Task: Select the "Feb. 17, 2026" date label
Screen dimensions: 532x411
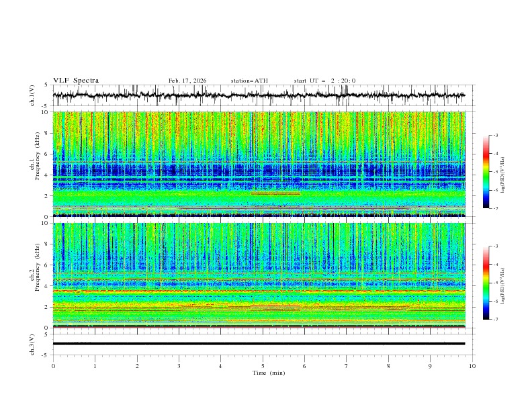Action: pos(187,81)
